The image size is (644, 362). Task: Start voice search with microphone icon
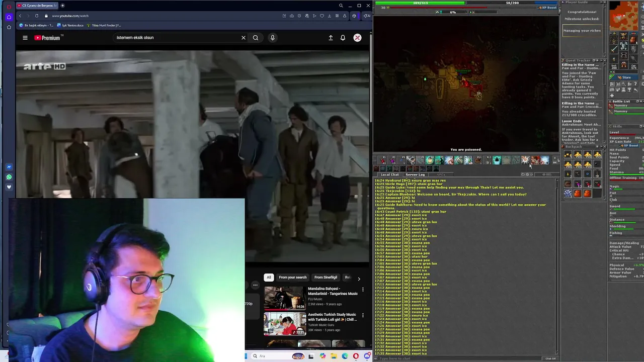(x=273, y=38)
